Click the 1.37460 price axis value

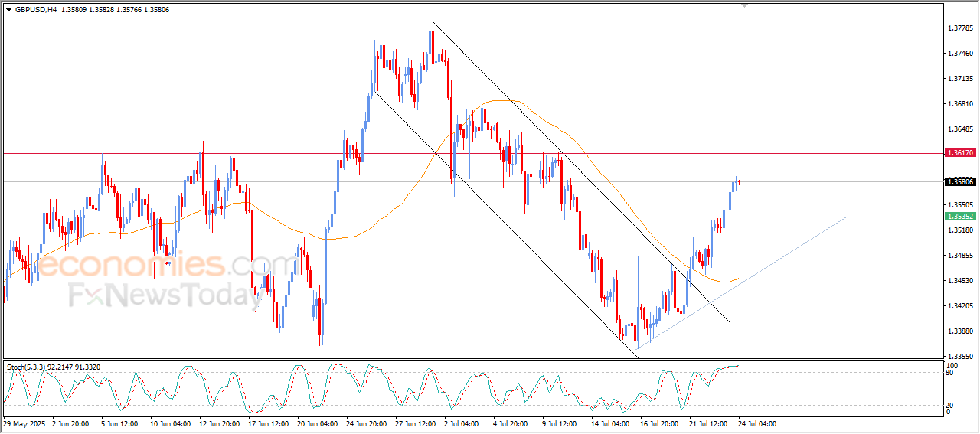pyautogui.click(x=960, y=54)
